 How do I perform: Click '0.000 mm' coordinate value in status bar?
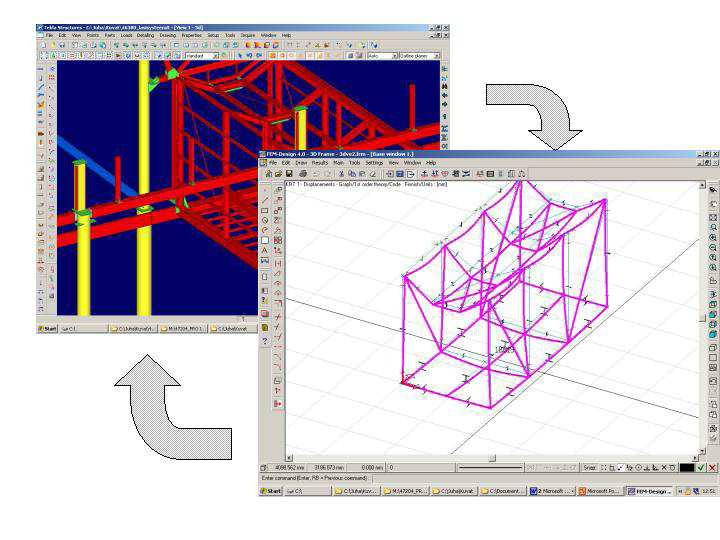pyautogui.click(x=371, y=467)
